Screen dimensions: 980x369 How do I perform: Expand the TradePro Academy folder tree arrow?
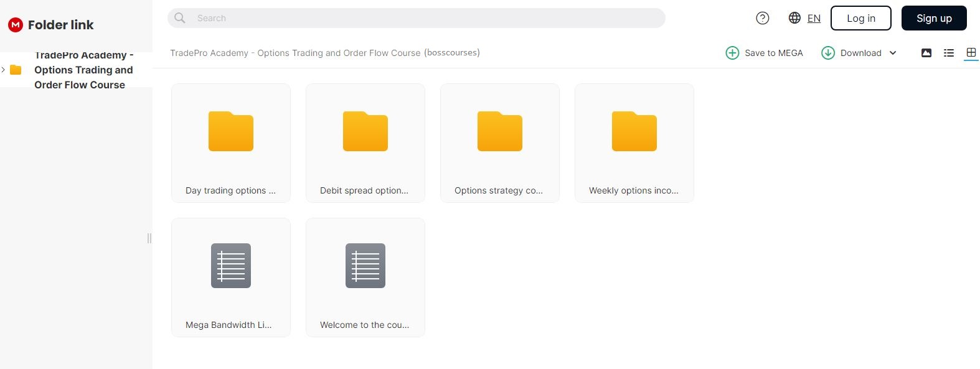coord(4,70)
